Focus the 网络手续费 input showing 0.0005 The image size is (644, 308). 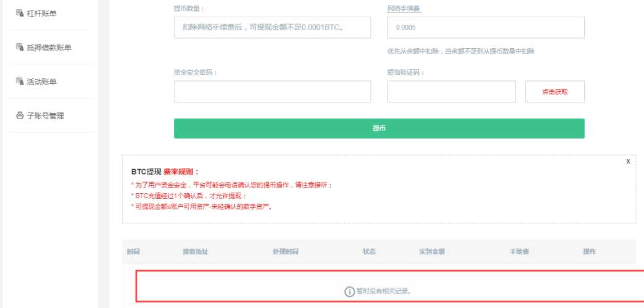[x=486, y=28]
